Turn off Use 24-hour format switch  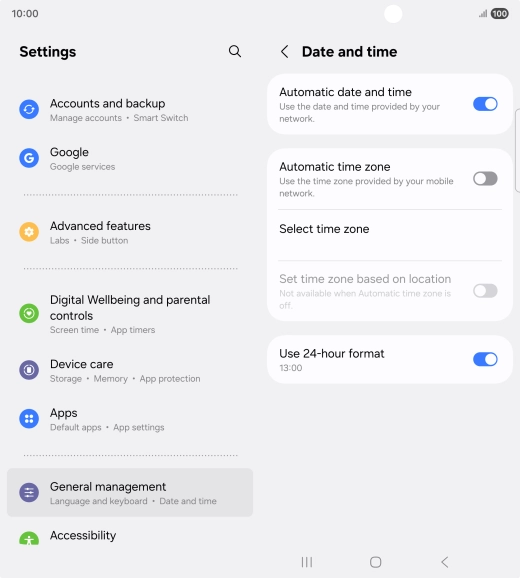pos(485,359)
